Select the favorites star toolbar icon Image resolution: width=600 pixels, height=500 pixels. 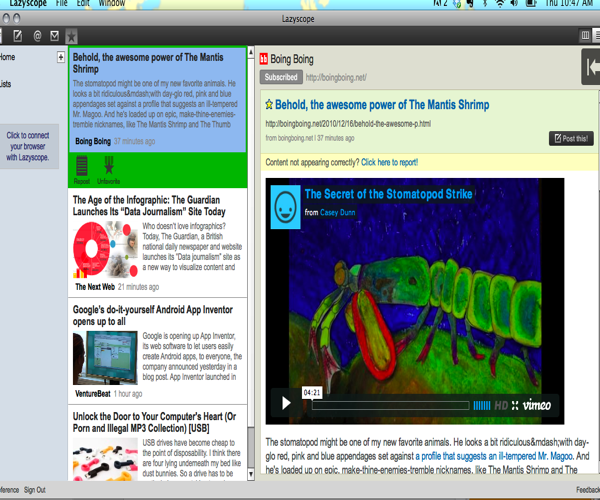point(71,36)
